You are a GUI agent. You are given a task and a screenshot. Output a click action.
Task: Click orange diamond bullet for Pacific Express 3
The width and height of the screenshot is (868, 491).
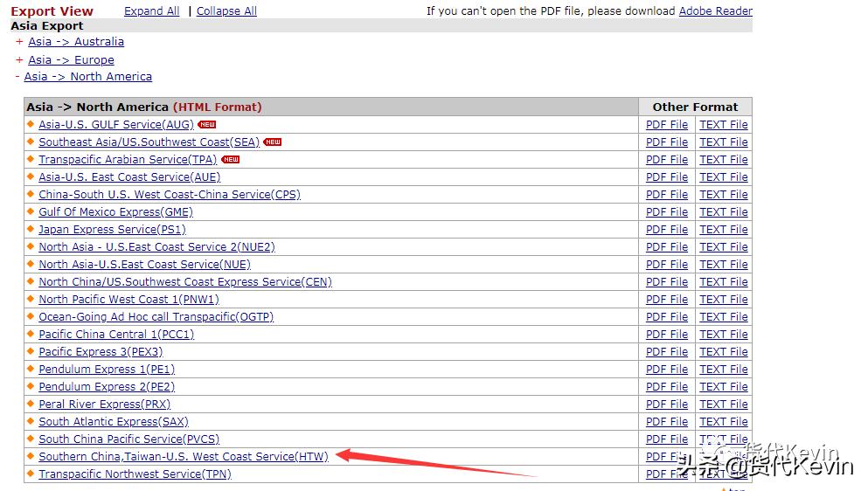(31, 351)
